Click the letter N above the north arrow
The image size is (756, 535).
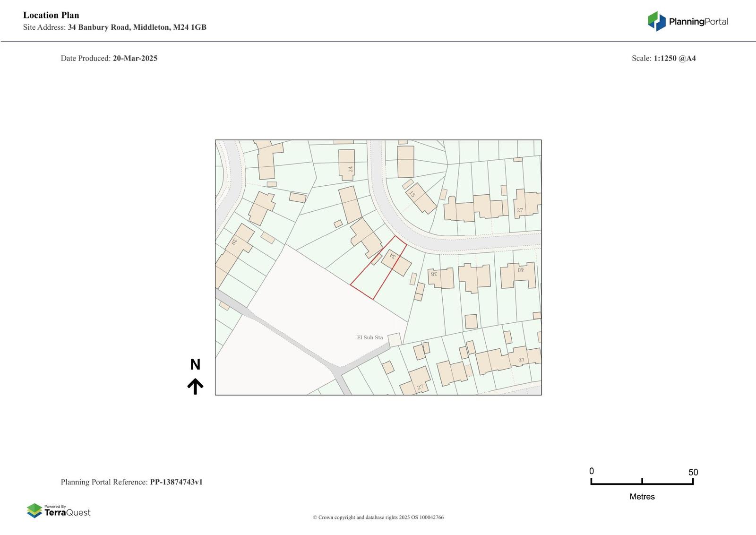[x=195, y=364]
